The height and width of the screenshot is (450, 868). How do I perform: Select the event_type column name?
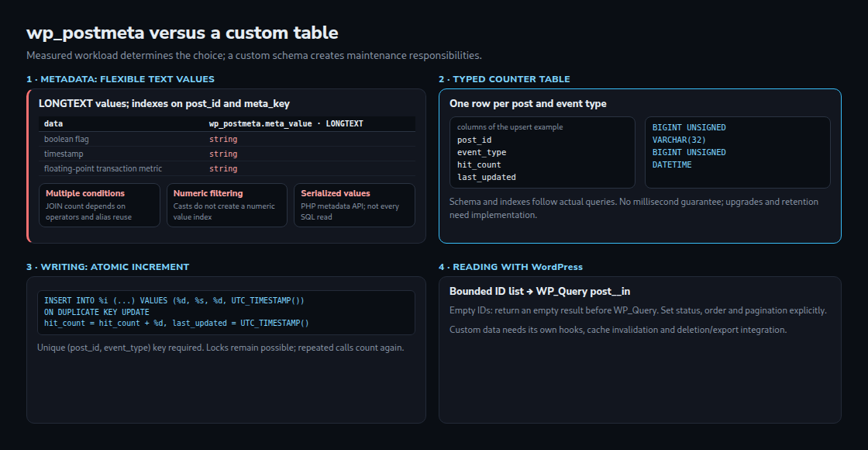point(481,152)
